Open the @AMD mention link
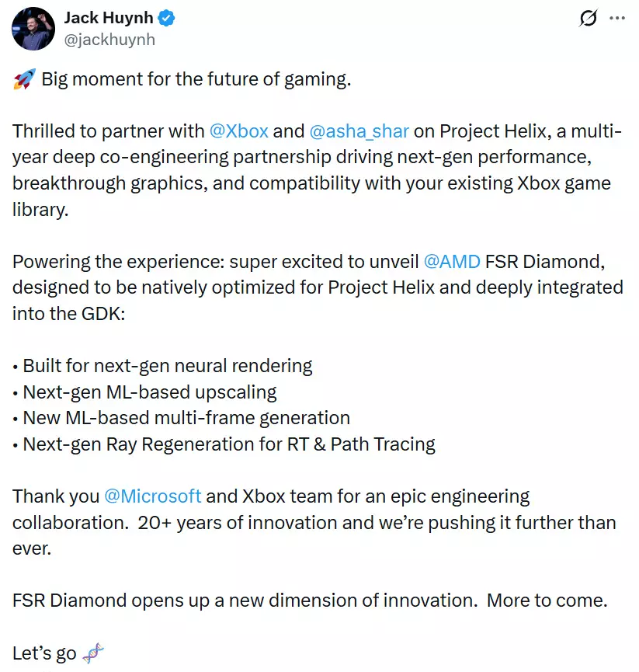 tap(452, 261)
